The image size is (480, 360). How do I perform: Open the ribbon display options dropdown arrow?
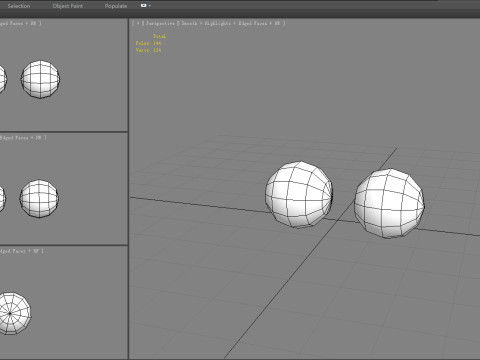[150, 6]
